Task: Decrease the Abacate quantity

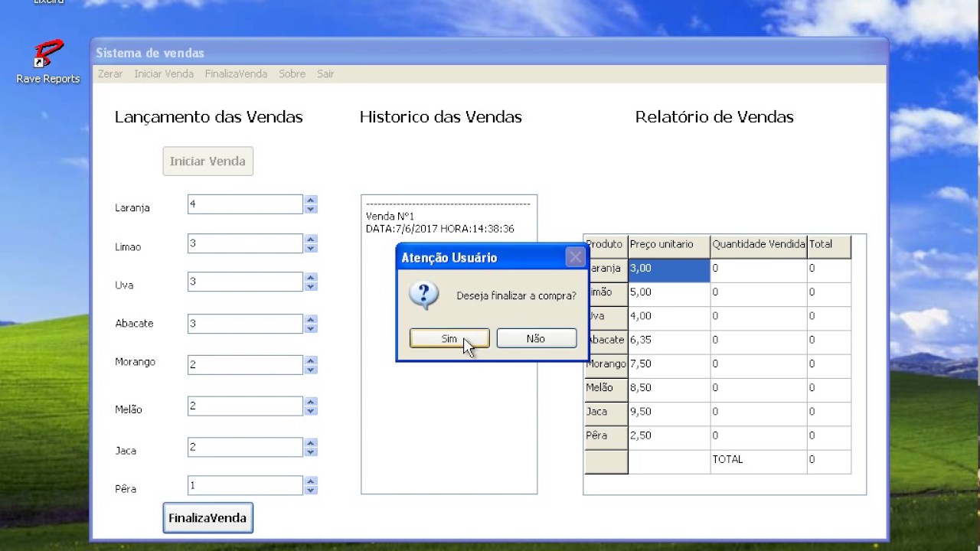Action: click(x=310, y=328)
